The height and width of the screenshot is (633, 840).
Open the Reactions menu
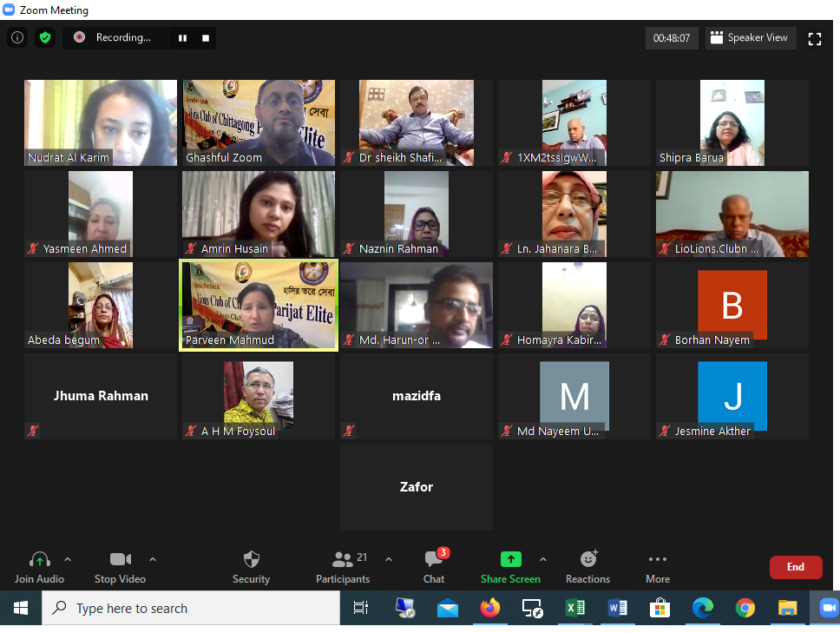pyautogui.click(x=587, y=565)
